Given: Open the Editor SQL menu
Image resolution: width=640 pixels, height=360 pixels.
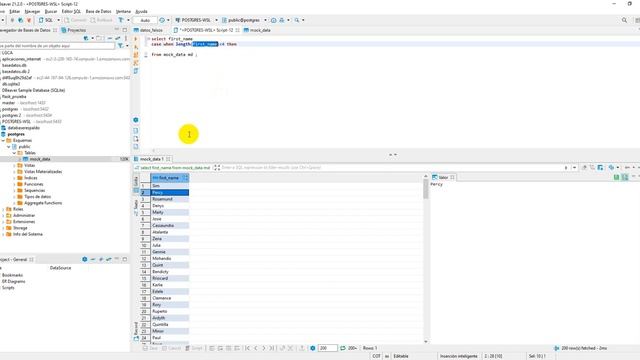Looking at the screenshot, I should (71, 11).
